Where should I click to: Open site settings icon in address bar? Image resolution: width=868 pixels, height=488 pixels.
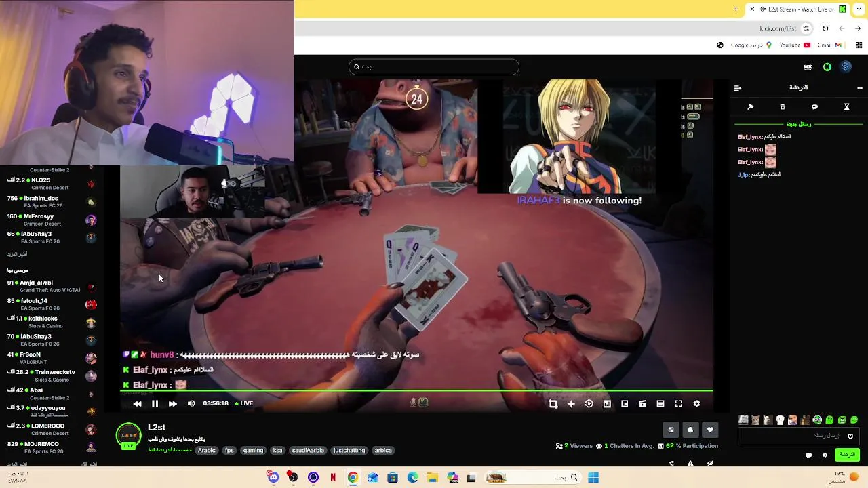[806, 28]
